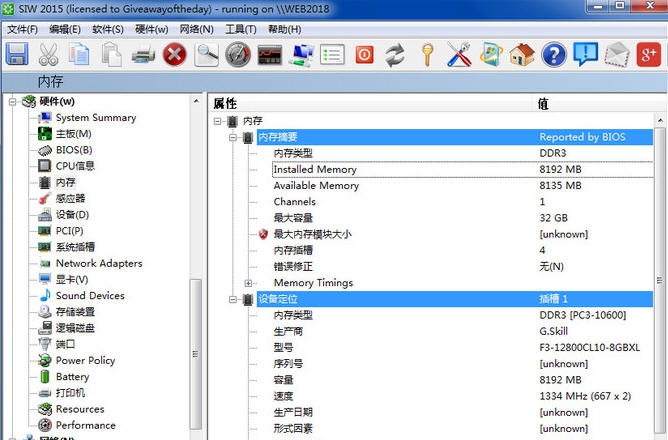Select System Summary in the tree
Screen dimensions: 668x440
pos(96,118)
